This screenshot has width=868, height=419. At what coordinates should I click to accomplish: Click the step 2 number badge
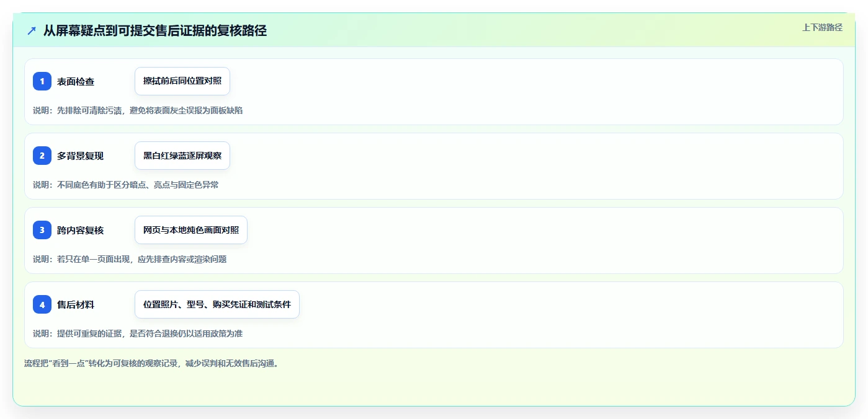tap(42, 156)
